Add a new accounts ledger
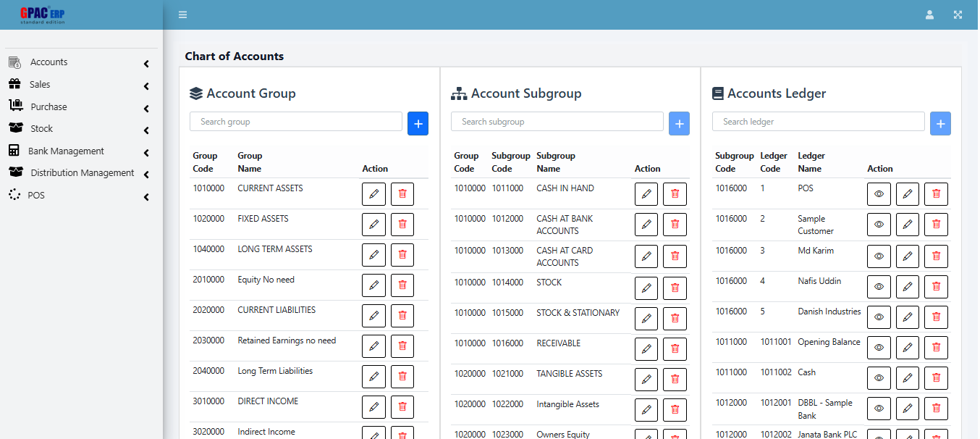Image resolution: width=980 pixels, height=439 pixels. click(x=940, y=124)
